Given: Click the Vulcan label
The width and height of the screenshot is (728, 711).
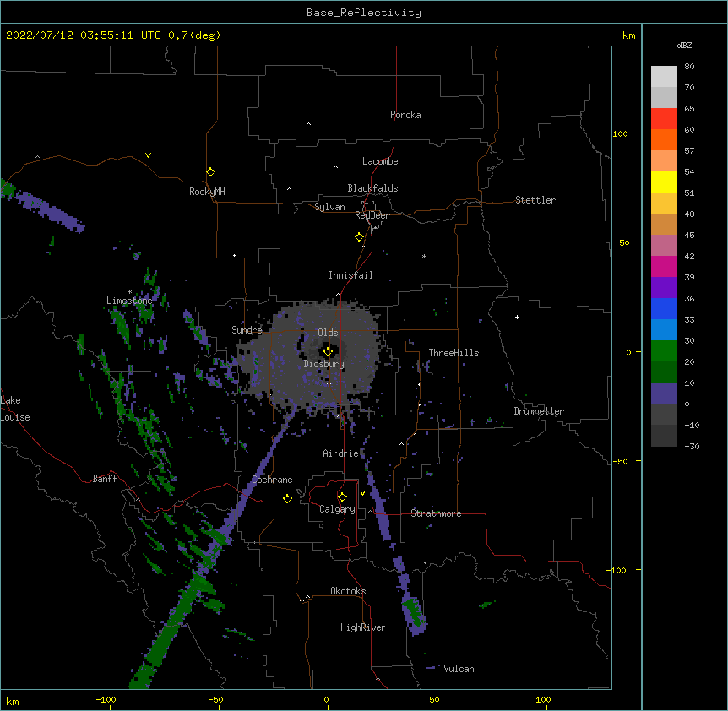Looking at the screenshot, I should (x=459, y=669).
